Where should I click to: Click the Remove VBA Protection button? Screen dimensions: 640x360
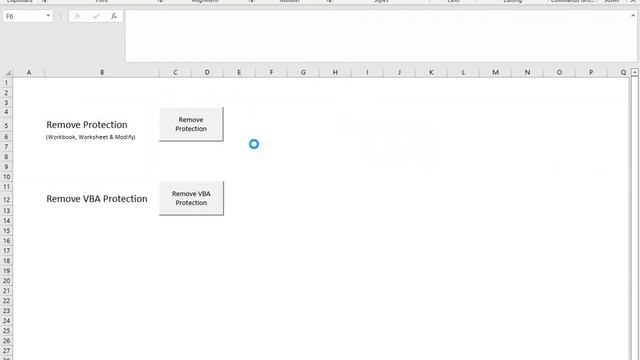pyautogui.click(x=191, y=198)
